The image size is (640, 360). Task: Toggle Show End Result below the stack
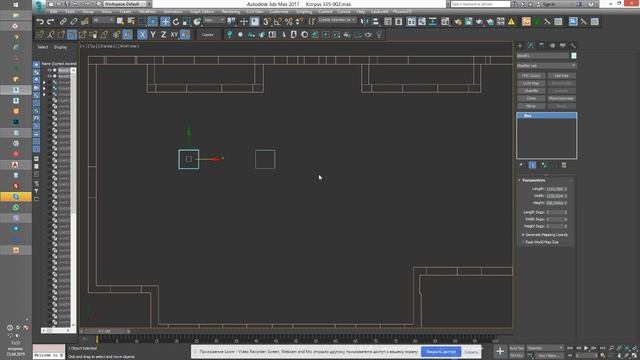532,165
